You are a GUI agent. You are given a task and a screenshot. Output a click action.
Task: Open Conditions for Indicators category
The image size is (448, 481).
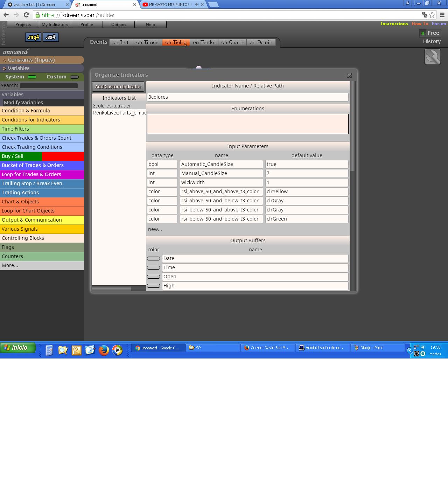[42, 120]
